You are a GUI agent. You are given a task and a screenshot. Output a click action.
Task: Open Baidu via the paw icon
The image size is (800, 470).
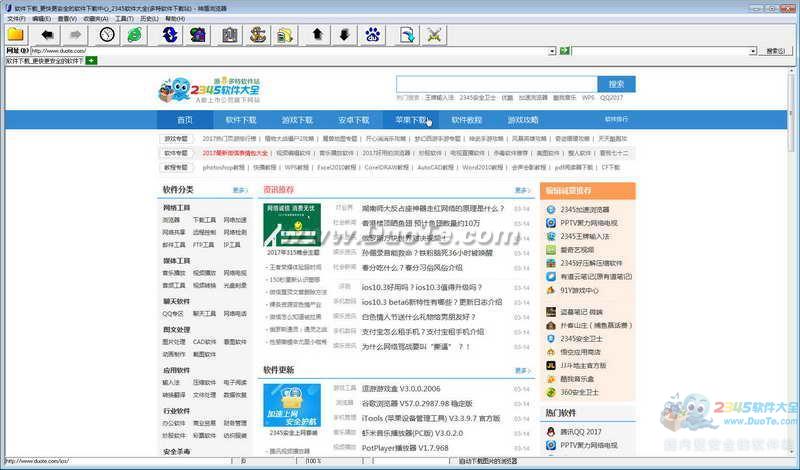372,35
